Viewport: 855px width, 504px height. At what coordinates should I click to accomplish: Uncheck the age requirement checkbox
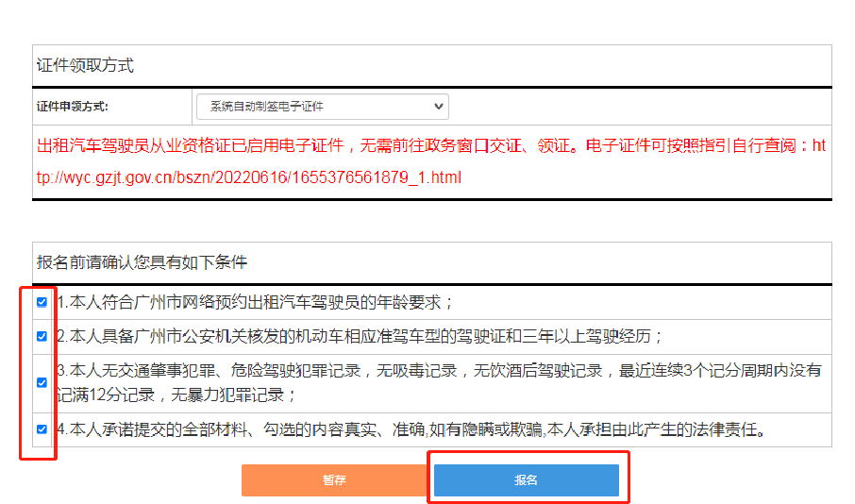42,302
